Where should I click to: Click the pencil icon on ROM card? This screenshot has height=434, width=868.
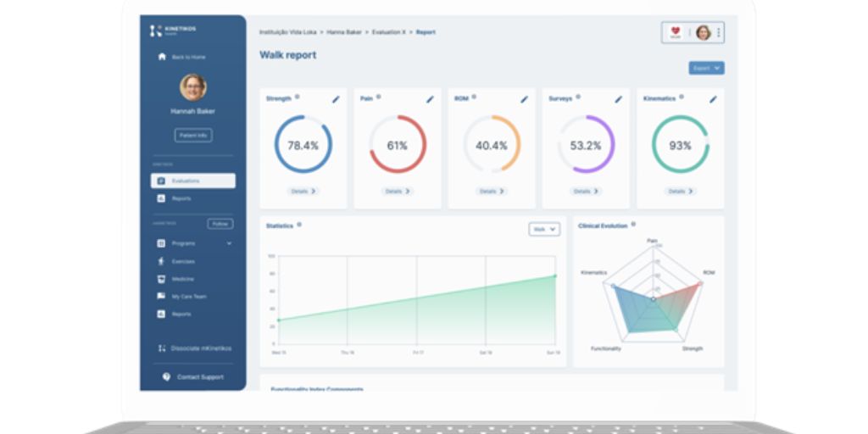pyautogui.click(x=524, y=99)
